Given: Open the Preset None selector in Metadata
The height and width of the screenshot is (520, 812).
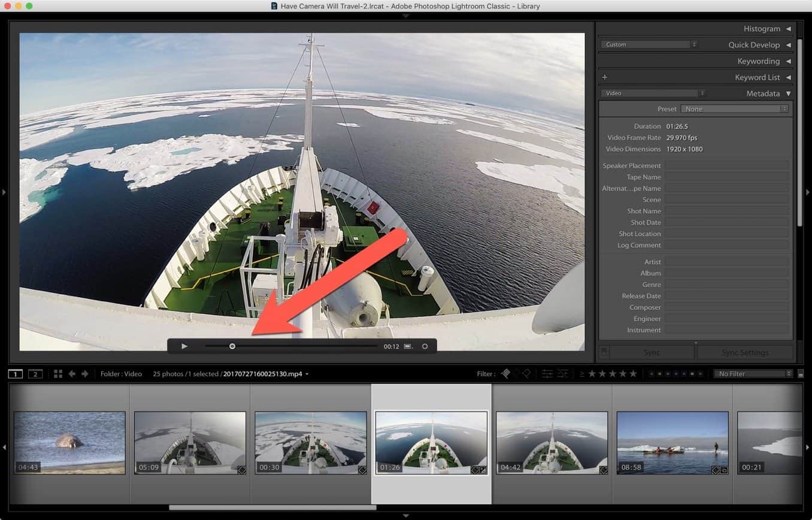Looking at the screenshot, I should [x=735, y=108].
